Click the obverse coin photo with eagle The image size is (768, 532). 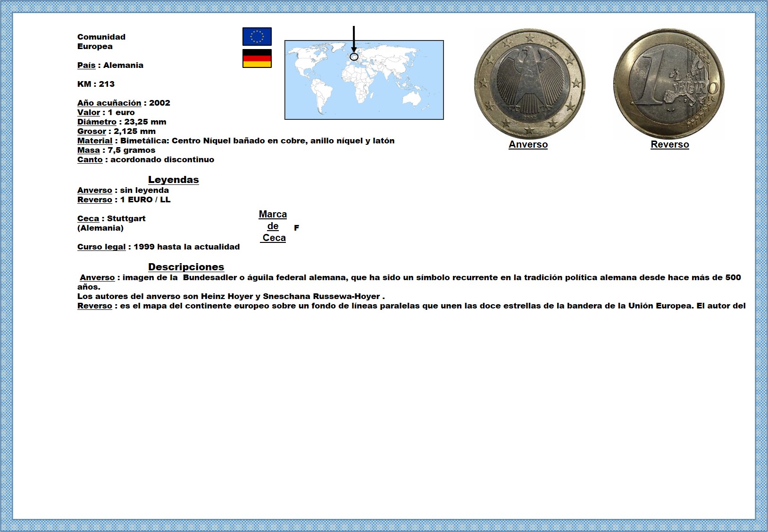click(529, 83)
